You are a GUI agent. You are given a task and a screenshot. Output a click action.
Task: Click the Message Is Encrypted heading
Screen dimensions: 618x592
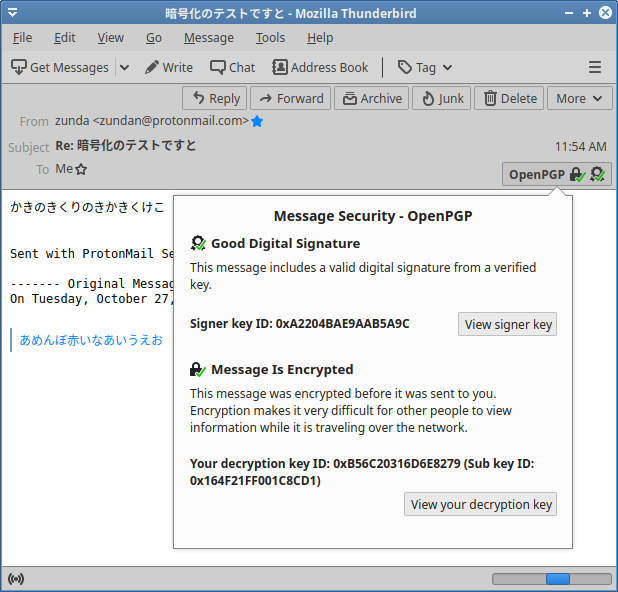[x=282, y=370]
